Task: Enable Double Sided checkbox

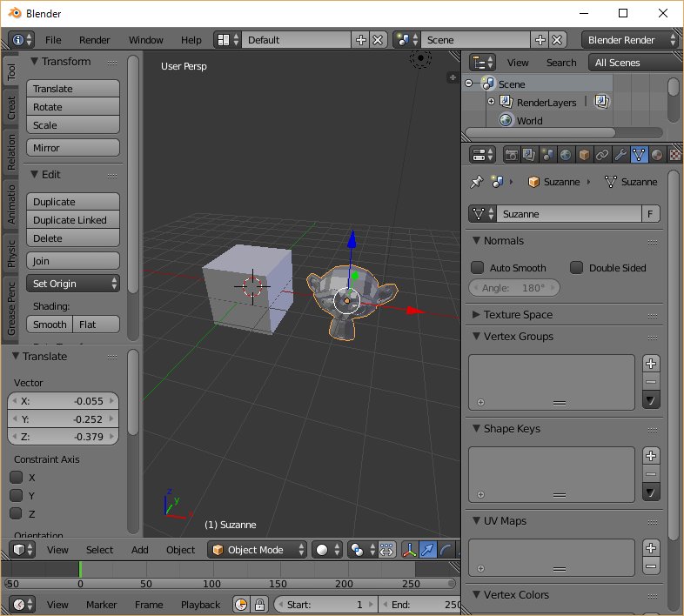Action: [577, 267]
